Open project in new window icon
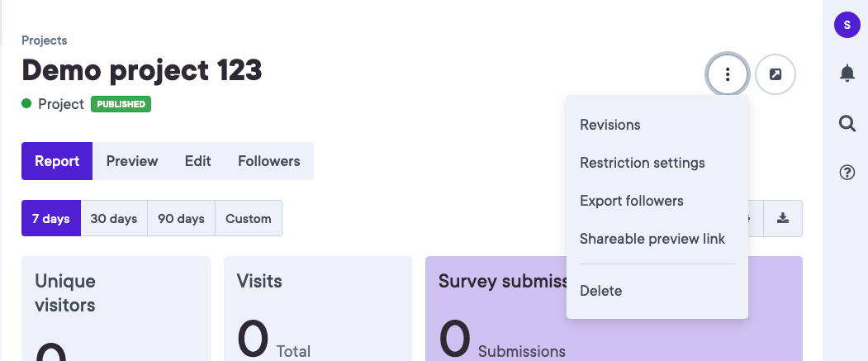The image size is (868, 361). (x=775, y=75)
